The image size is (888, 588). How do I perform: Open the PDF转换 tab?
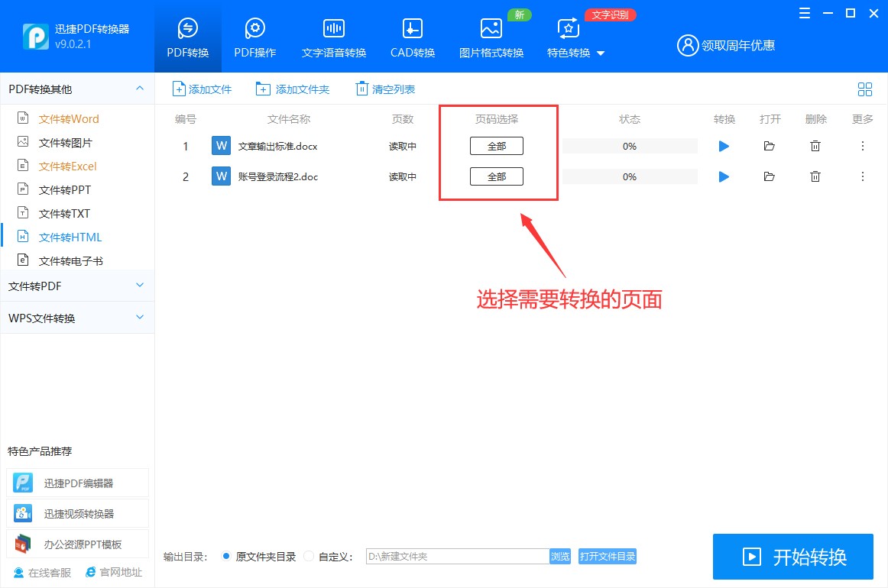(x=187, y=37)
